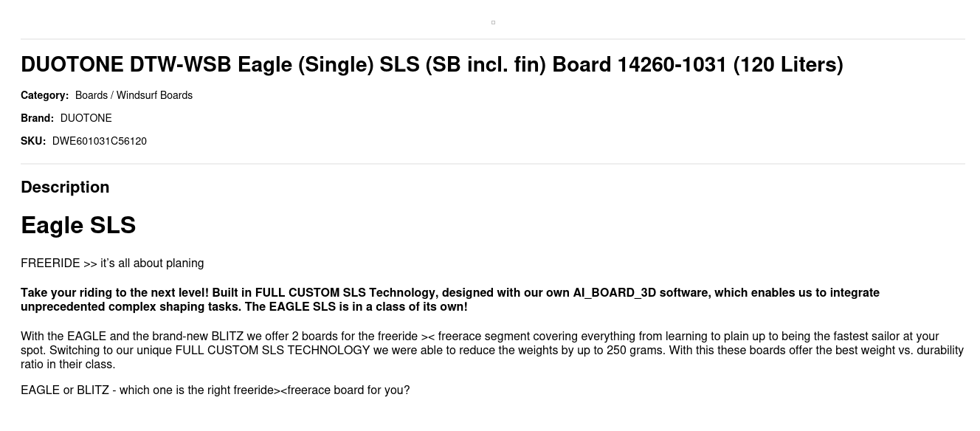Click the SKU label
The height and width of the screenshot is (431, 980).
[x=33, y=141]
